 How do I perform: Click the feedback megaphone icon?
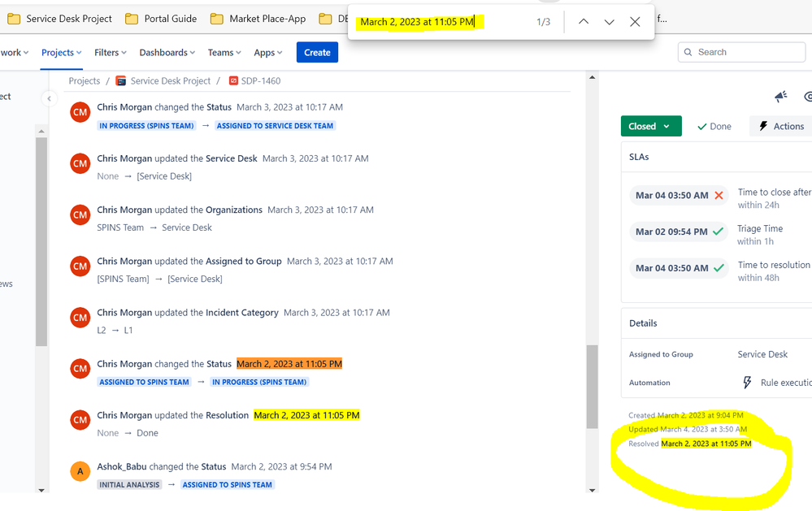point(781,97)
